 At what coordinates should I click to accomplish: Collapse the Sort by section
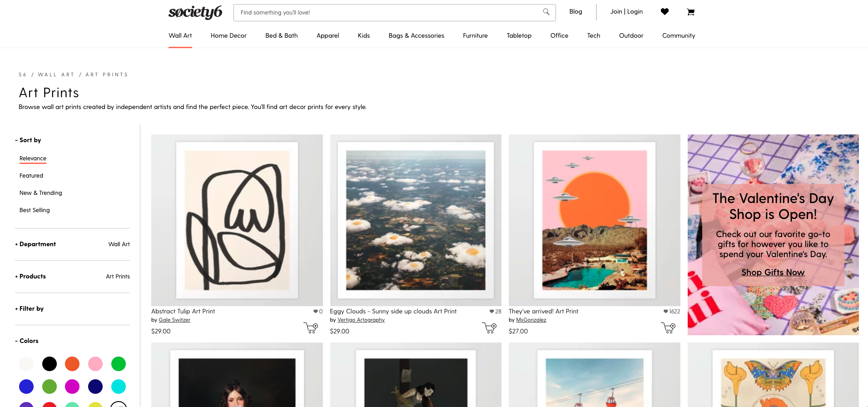click(x=28, y=140)
